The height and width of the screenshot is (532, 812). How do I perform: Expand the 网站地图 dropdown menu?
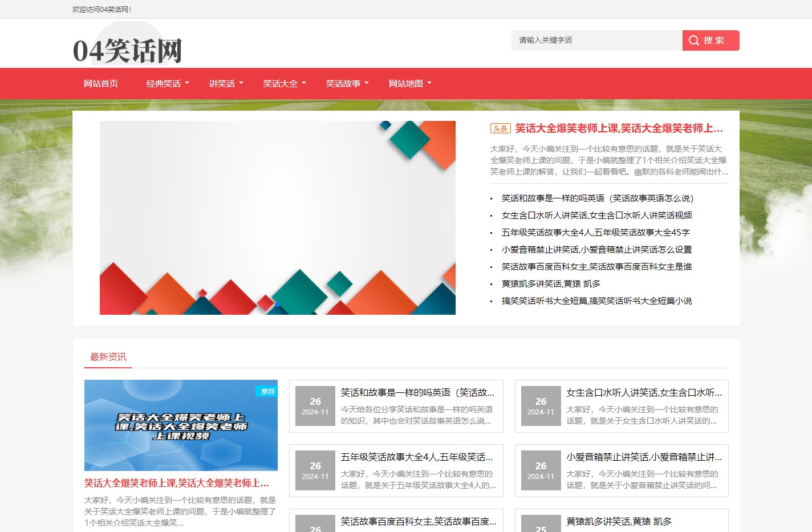coord(410,83)
